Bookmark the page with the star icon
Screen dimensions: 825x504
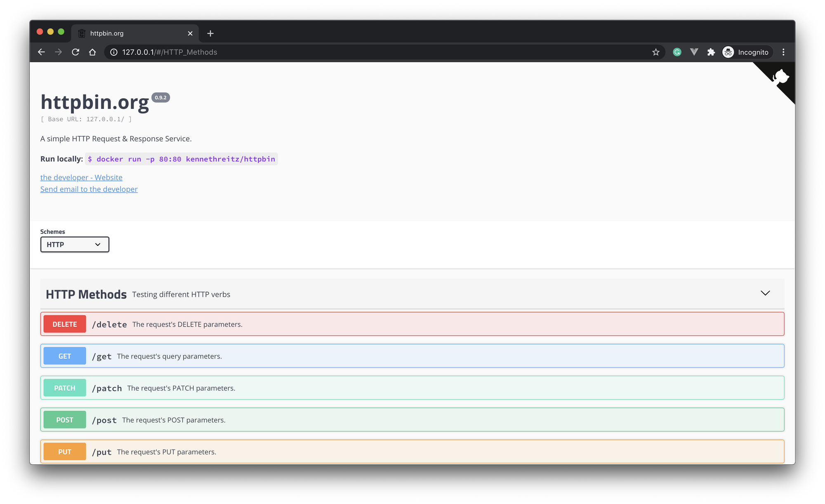tap(655, 52)
